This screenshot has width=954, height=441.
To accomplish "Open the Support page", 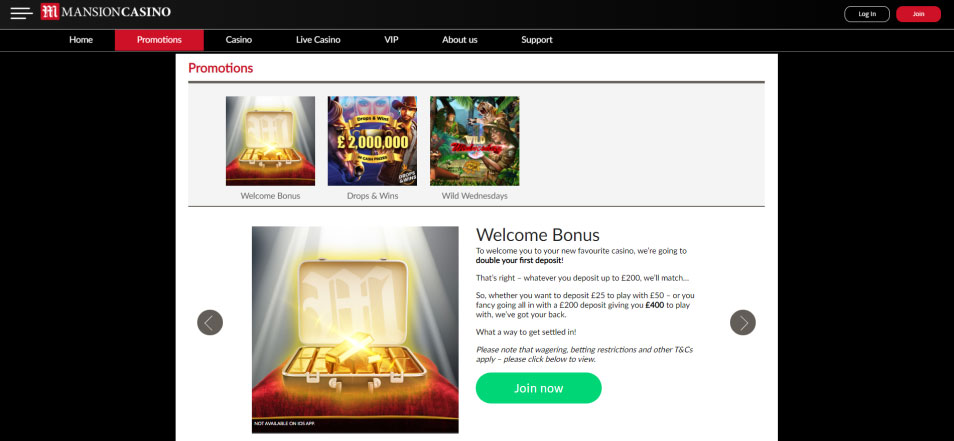I will (x=537, y=40).
